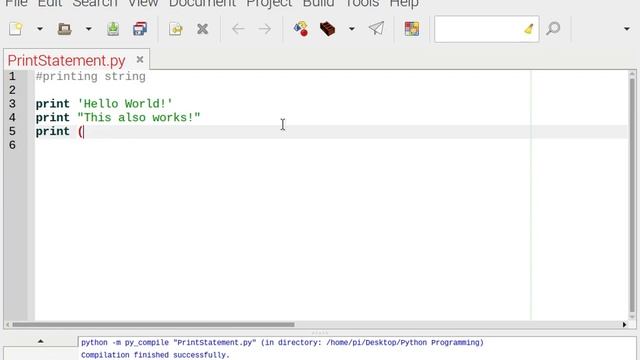
Task: Click line number 6 in the margin
Action: coord(12,145)
